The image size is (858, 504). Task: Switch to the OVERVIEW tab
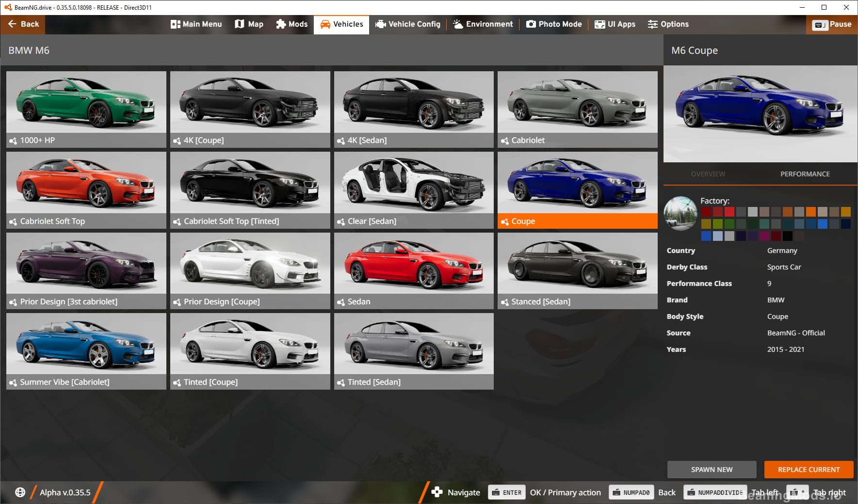click(x=708, y=174)
